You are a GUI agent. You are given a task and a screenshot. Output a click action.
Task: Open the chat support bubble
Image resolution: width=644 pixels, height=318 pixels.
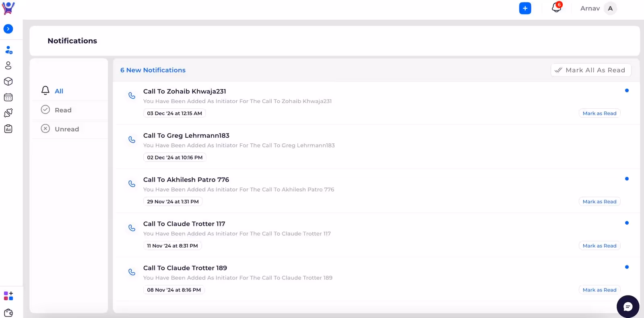[x=628, y=307]
